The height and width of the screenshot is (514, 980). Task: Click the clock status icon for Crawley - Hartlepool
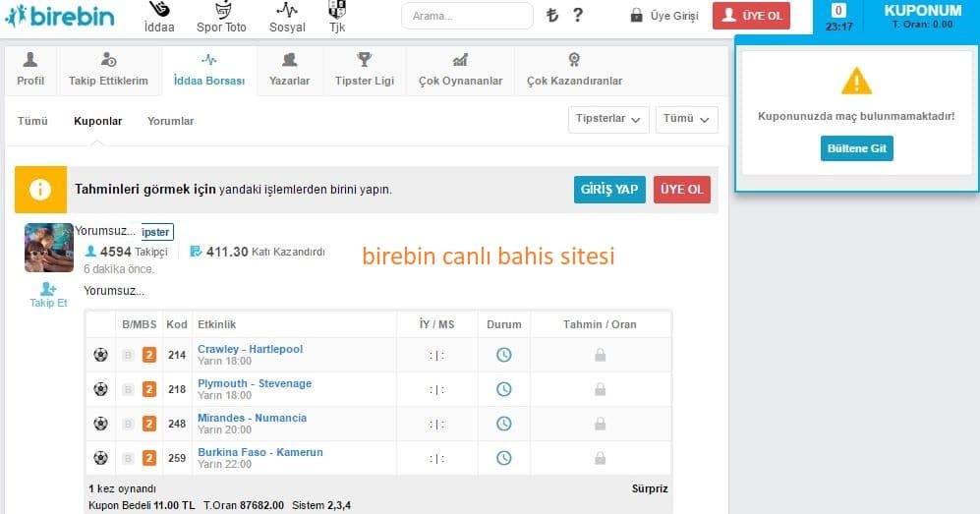[x=503, y=355]
